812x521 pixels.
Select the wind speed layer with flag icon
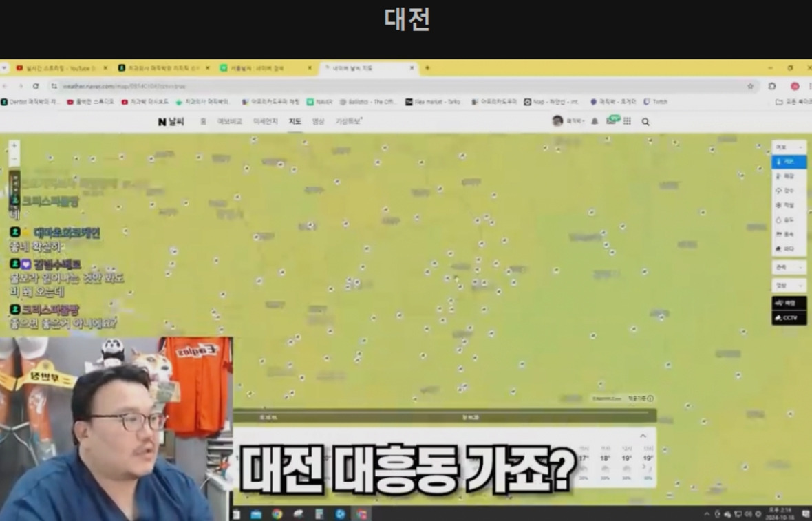point(789,234)
